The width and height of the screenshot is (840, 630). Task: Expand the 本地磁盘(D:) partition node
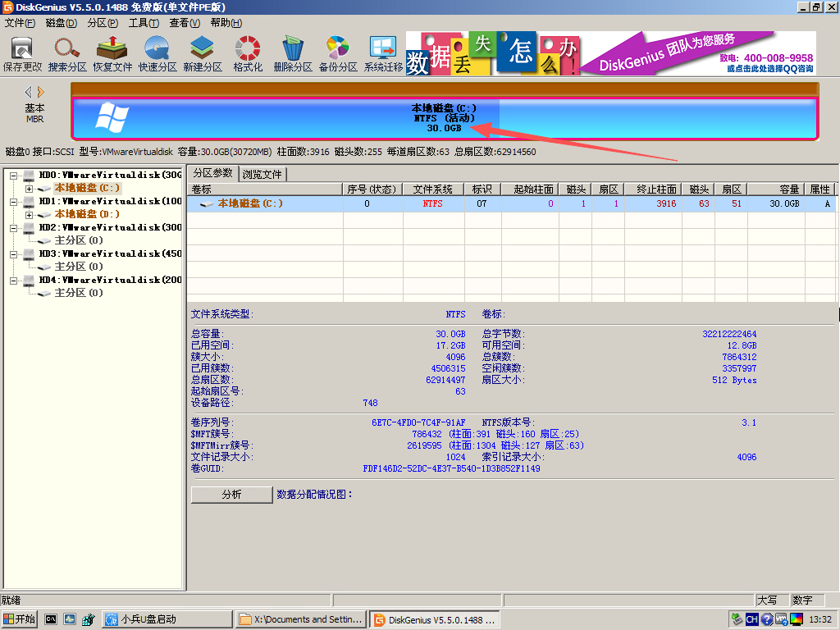(30, 214)
